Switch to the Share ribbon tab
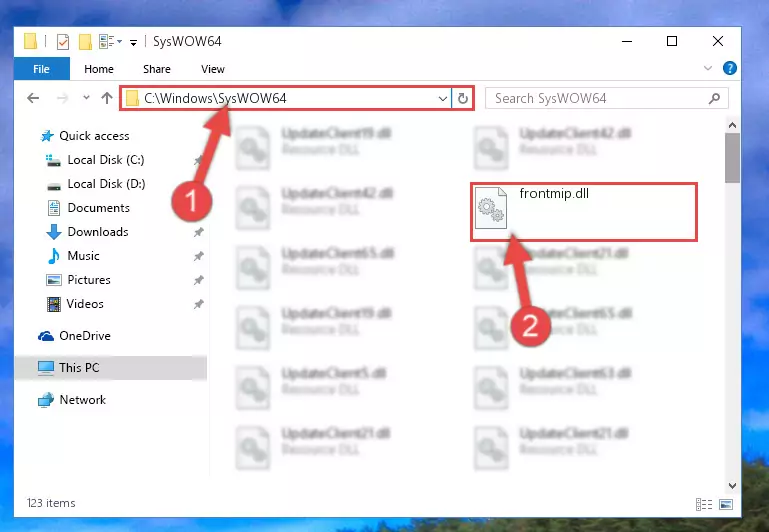 157,69
